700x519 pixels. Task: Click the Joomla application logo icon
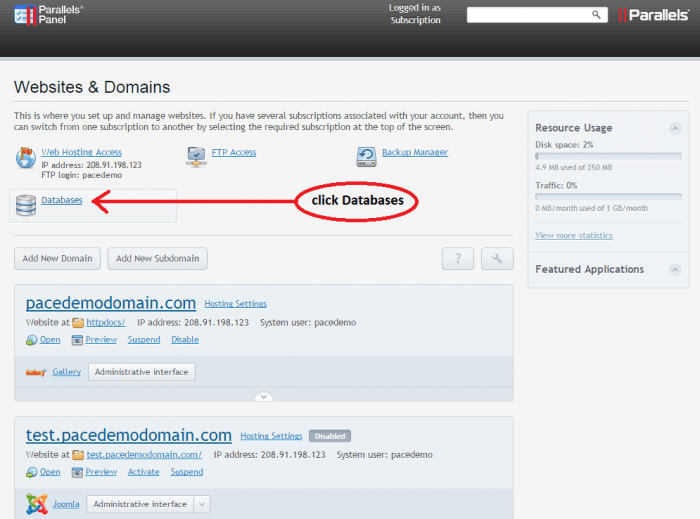35,504
